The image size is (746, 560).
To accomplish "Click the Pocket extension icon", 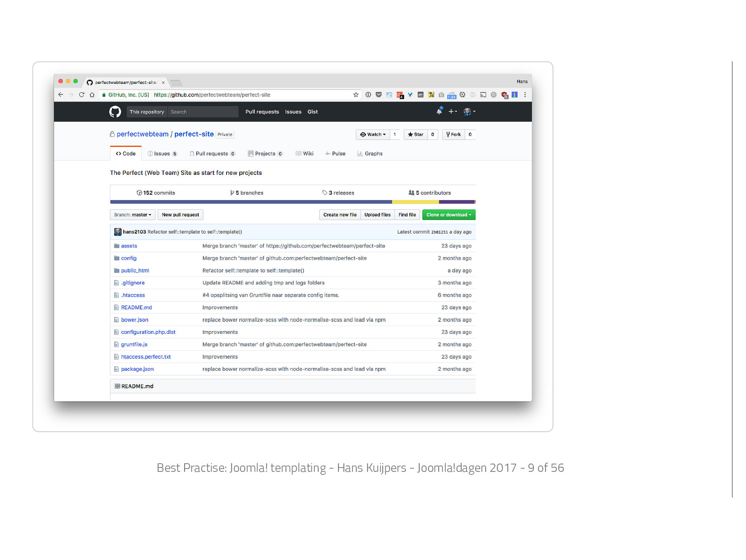I will coord(379,95).
